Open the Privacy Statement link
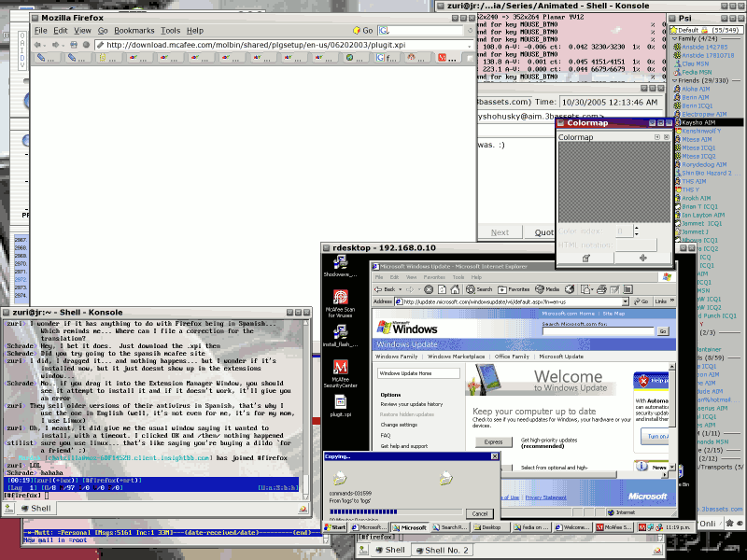 (x=546, y=497)
